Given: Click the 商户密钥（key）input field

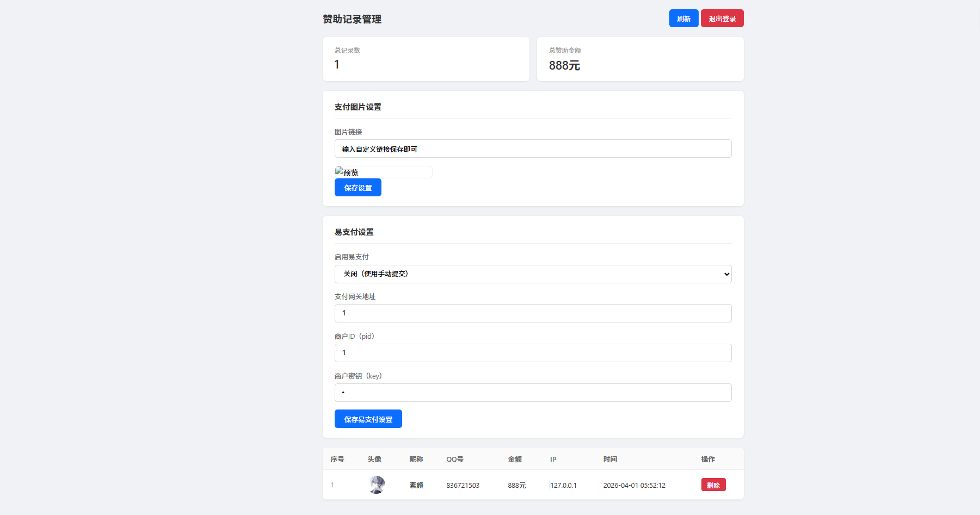Looking at the screenshot, I should tap(533, 392).
